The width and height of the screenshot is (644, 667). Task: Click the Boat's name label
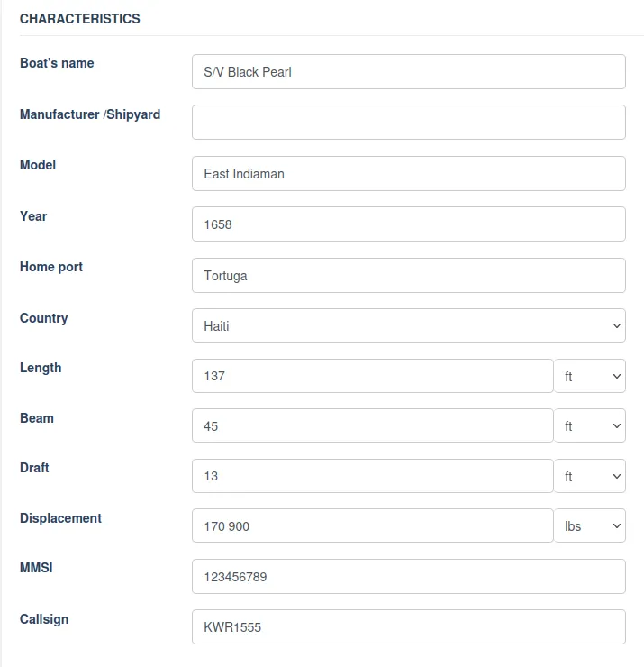[x=57, y=63]
